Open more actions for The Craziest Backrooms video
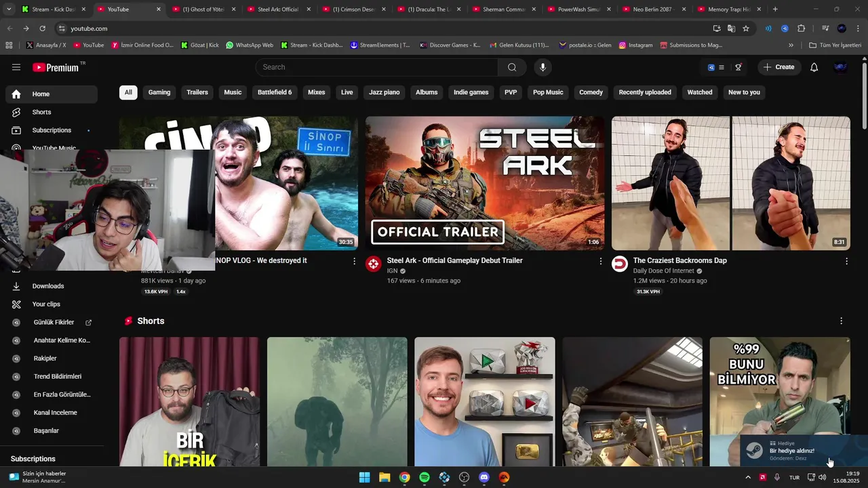This screenshot has width=868, height=488. click(x=846, y=261)
